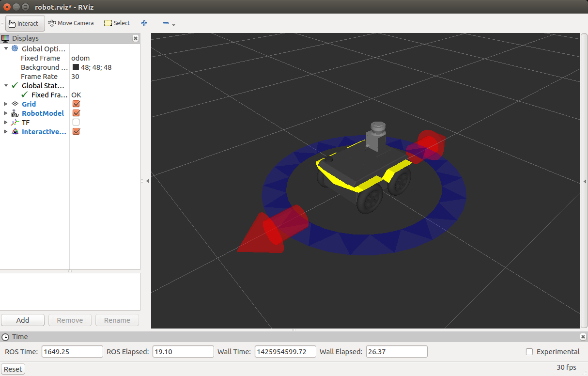Click the Global Options gear icon
The image size is (588, 376).
point(15,49)
